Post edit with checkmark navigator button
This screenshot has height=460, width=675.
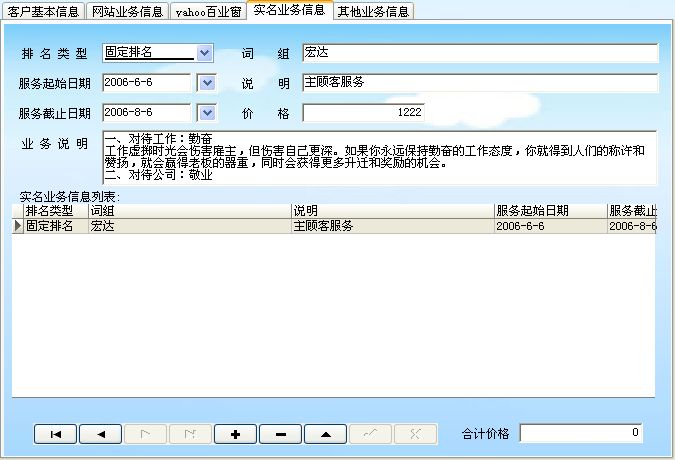(371, 434)
